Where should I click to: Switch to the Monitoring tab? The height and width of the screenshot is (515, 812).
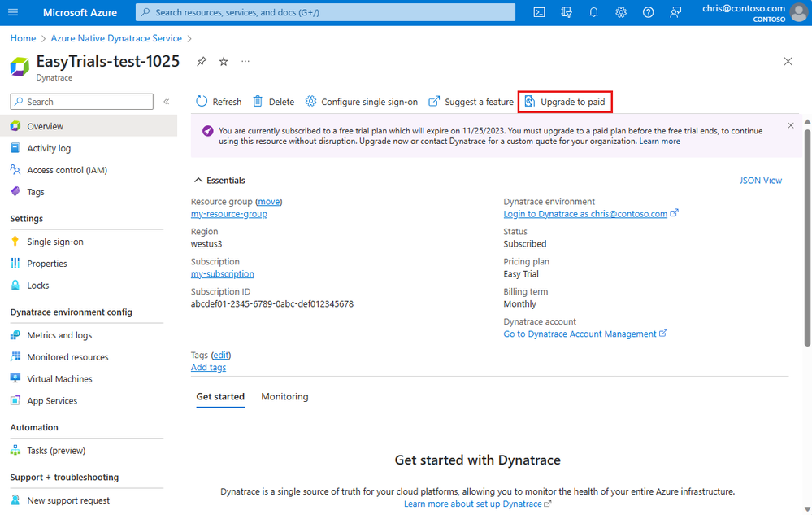pyautogui.click(x=284, y=397)
